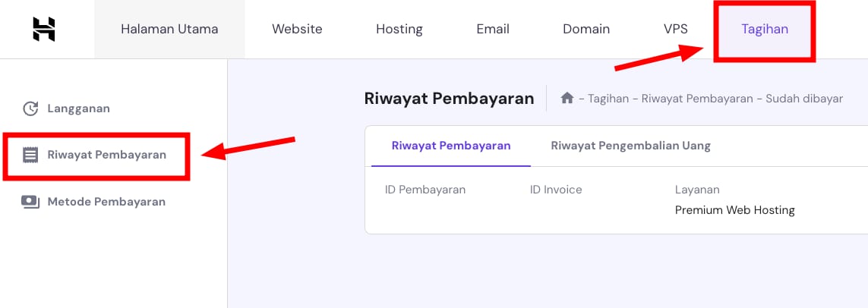Go to the Domain menu
The height and width of the screenshot is (308, 868).
586,29
